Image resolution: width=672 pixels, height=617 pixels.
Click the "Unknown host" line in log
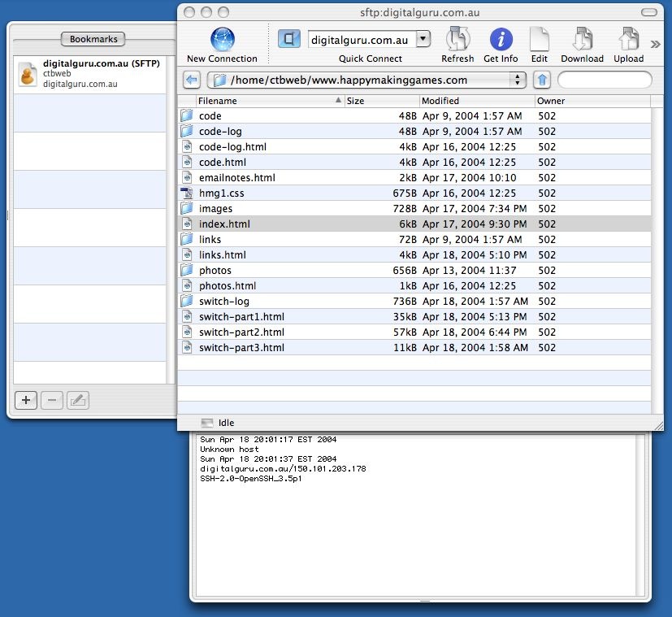coord(229,449)
